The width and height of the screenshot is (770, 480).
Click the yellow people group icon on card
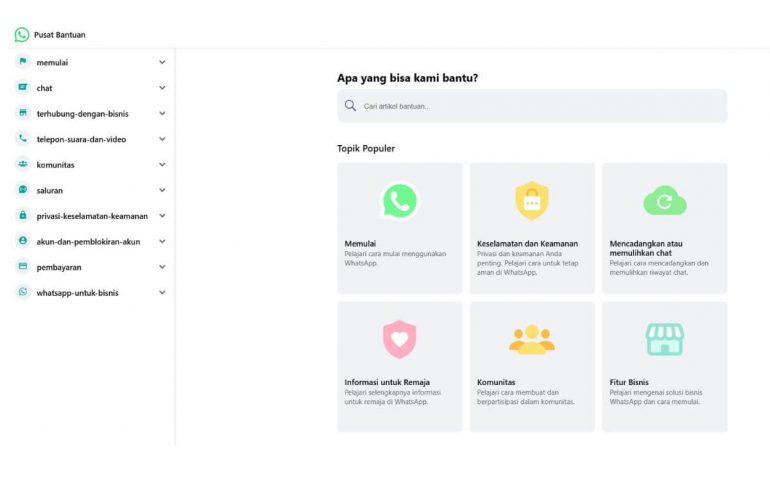[x=532, y=339]
